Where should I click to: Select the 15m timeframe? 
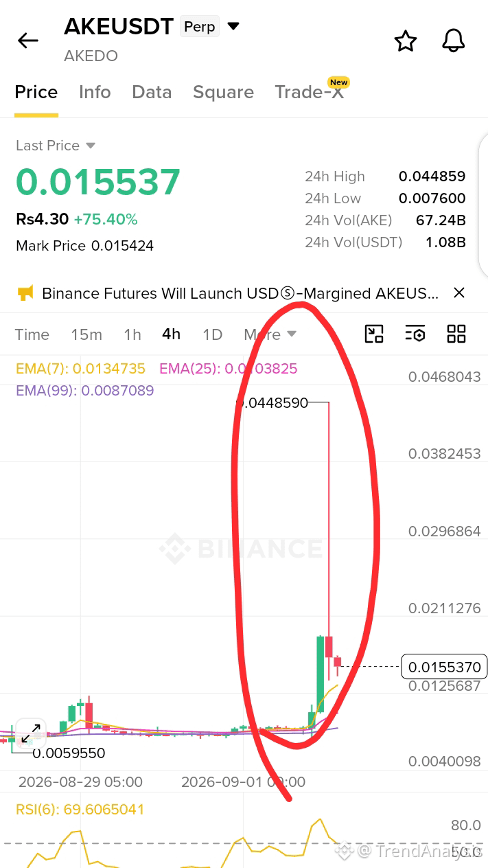coord(86,334)
